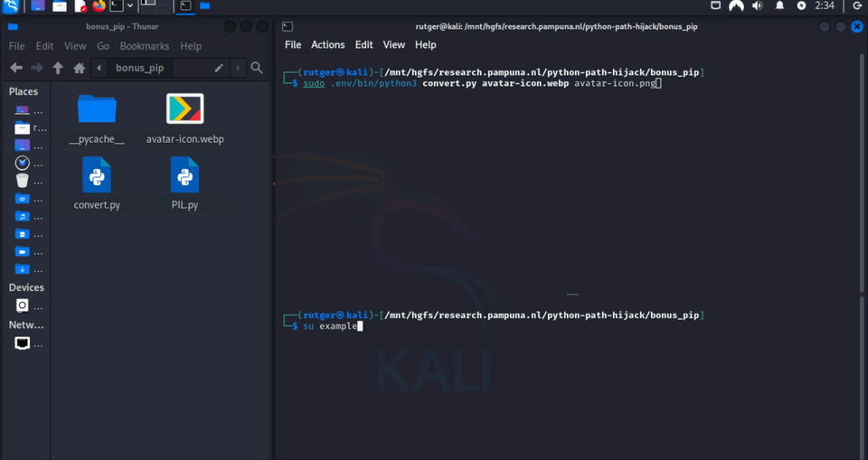
Task: Launch the text editor from the panel
Action: pos(80,6)
